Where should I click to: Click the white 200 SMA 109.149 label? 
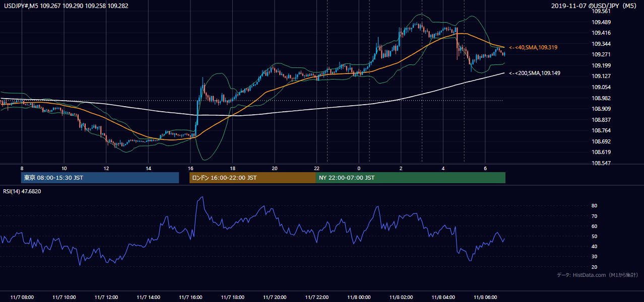click(535, 73)
